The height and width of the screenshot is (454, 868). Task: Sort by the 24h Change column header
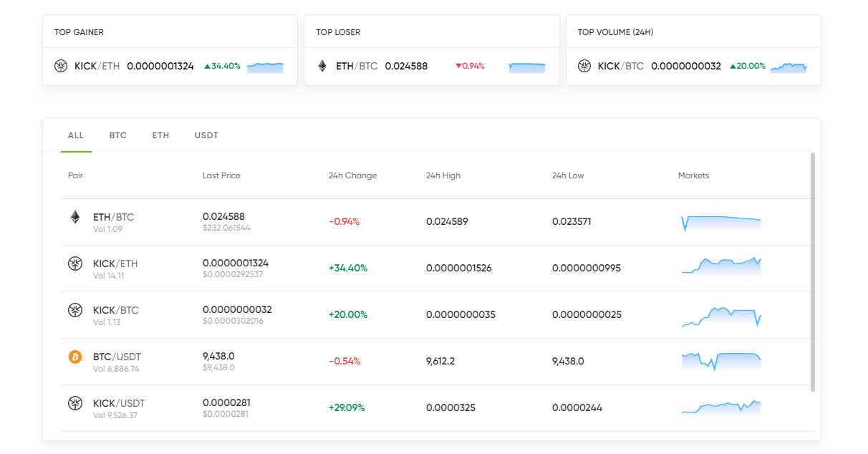(352, 175)
